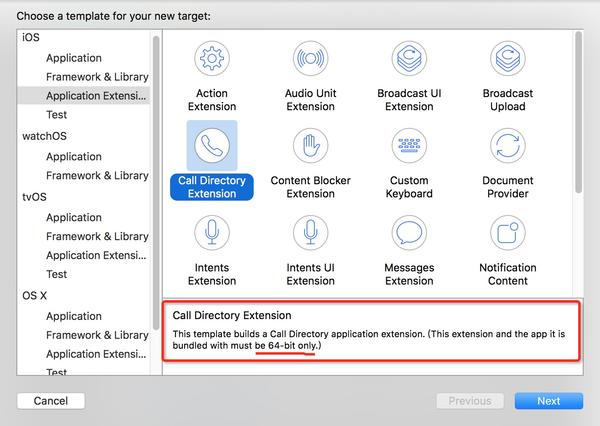
Task: Select iOS Application Extension category
Action: 83,96
